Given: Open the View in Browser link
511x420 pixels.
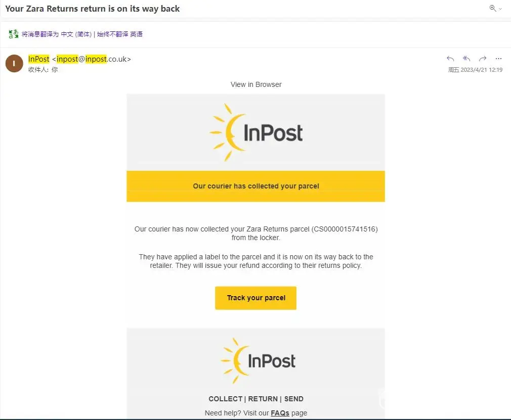Looking at the screenshot, I should (x=256, y=84).
